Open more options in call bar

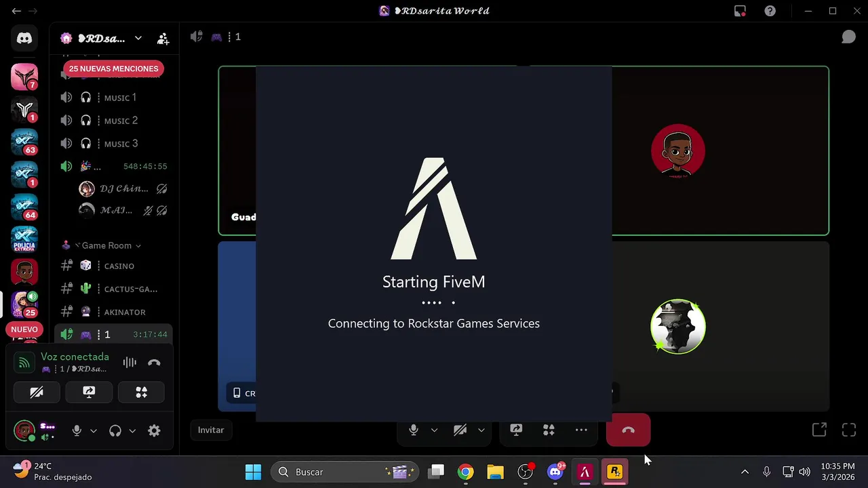point(581,430)
